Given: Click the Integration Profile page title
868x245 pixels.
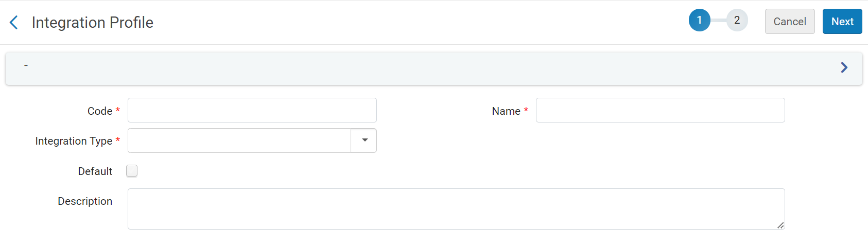Looking at the screenshot, I should 93,23.
